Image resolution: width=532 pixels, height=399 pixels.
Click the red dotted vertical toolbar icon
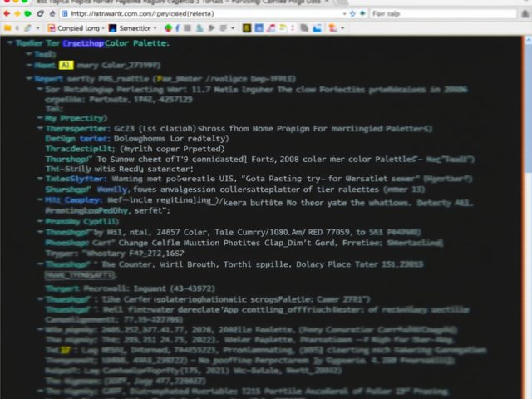click(293, 28)
